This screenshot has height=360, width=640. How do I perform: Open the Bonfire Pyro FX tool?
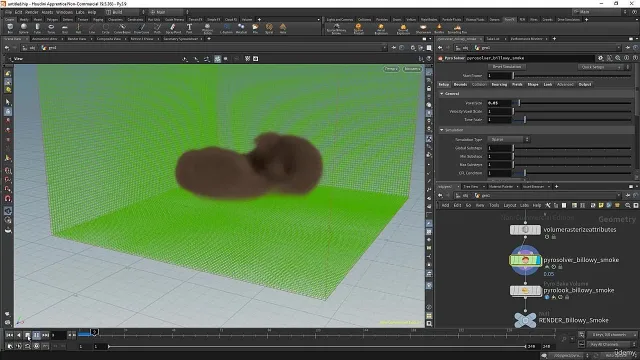click(439, 28)
